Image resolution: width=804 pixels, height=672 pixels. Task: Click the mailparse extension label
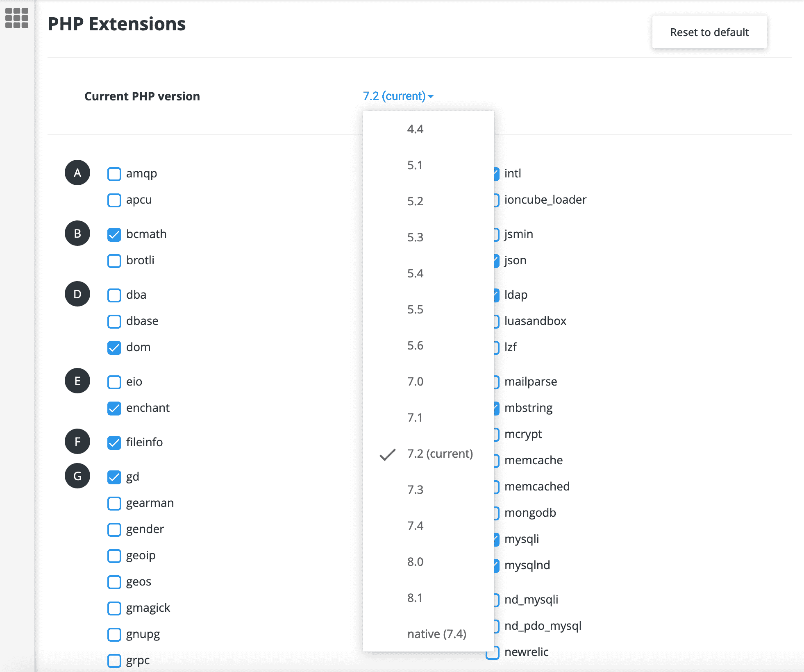(531, 381)
